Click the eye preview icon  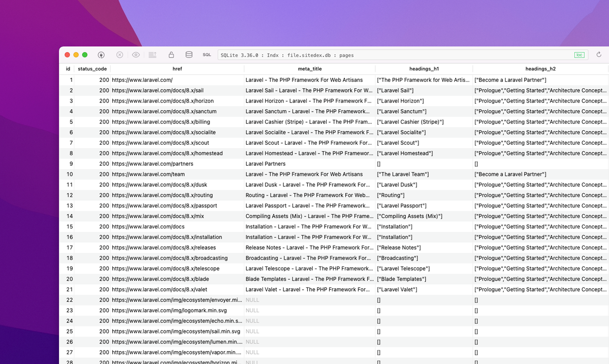click(x=136, y=55)
